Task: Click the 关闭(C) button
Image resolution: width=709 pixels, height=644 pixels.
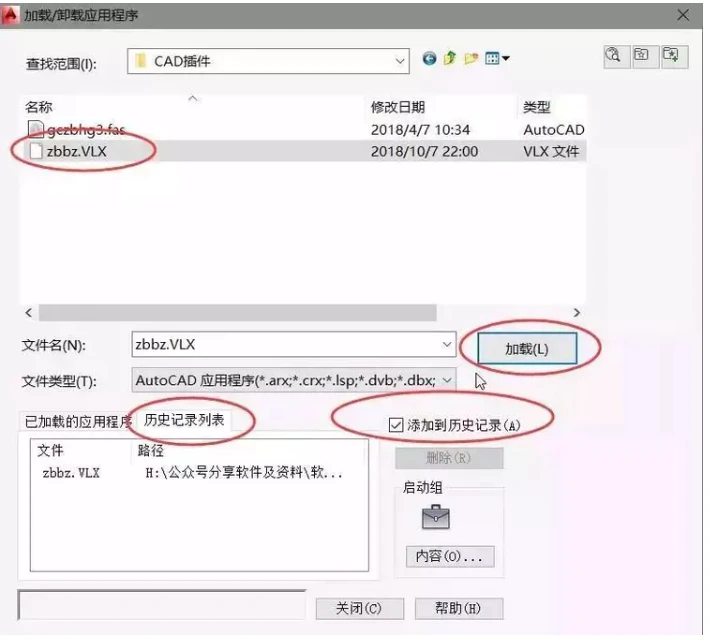Action: coord(359,608)
